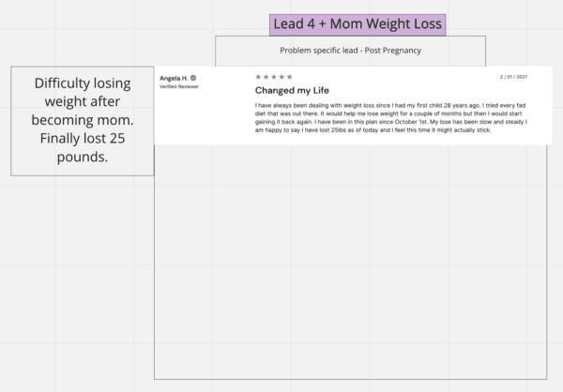563x392 pixels.
Task: Click the second star in the rating
Action: coord(266,77)
